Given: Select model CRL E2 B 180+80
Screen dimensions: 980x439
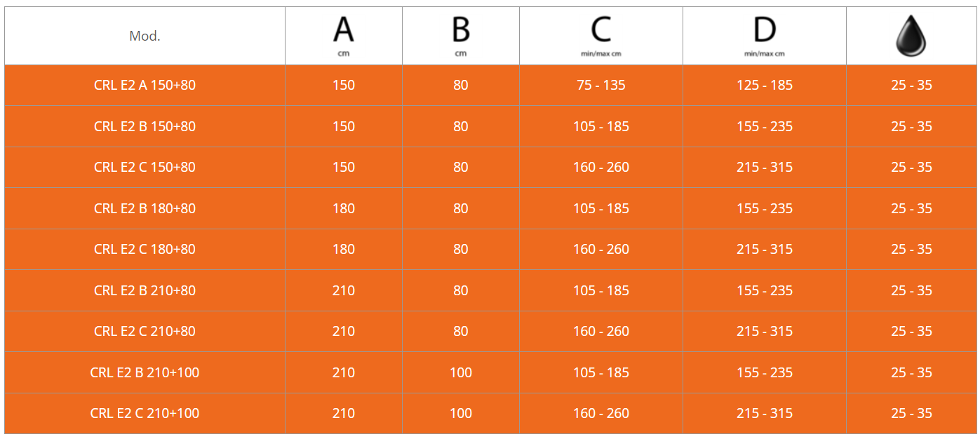Looking at the screenshot, I should [145, 208].
